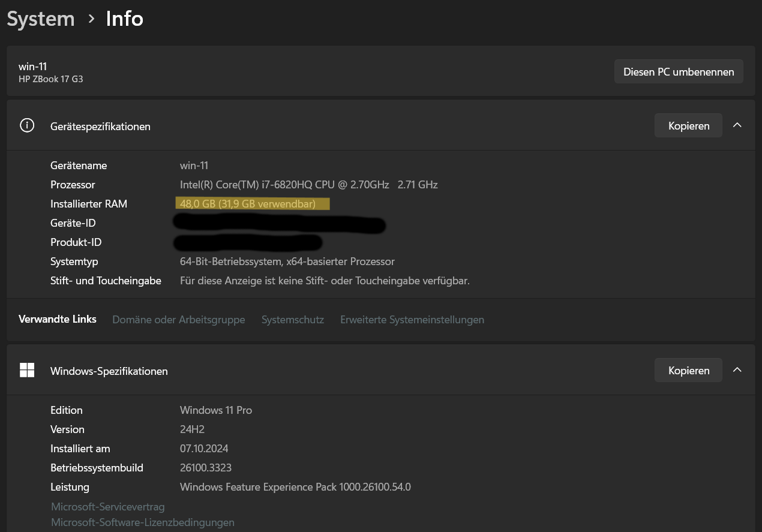Viewport: 762px width, 532px height.
Task: Select the 24H2 version value
Action: 192,429
